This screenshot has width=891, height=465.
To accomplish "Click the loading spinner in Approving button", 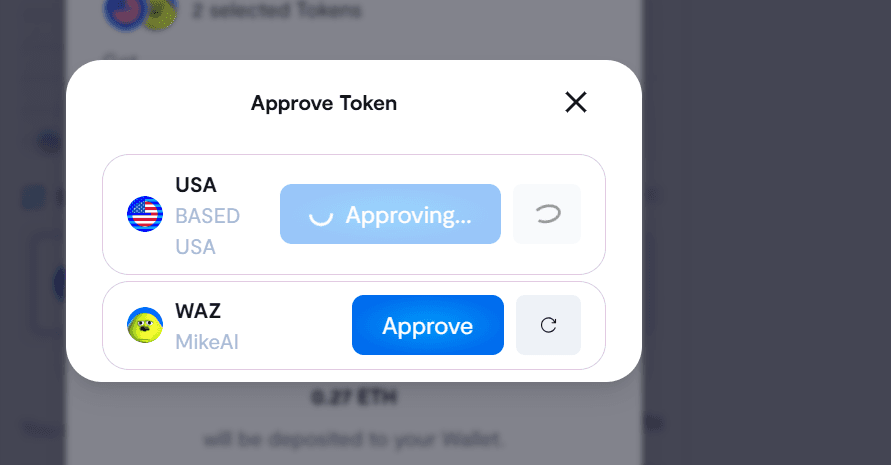I will (x=320, y=217).
